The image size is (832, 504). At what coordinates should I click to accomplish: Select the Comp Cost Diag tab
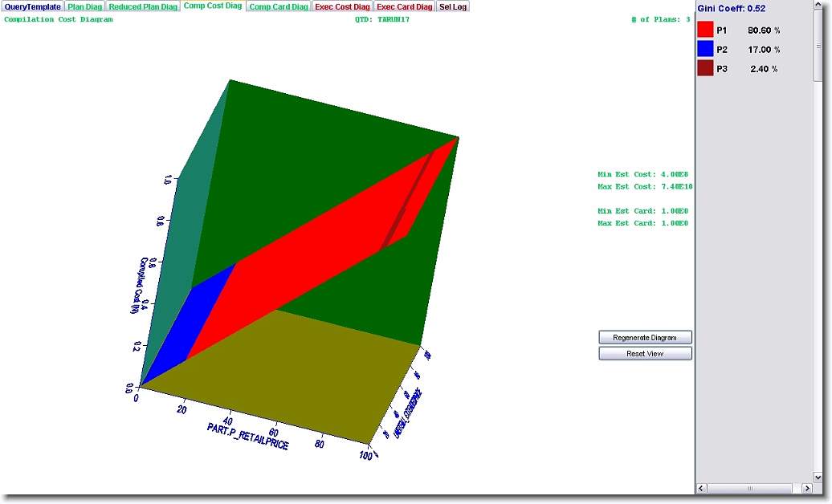212,6
